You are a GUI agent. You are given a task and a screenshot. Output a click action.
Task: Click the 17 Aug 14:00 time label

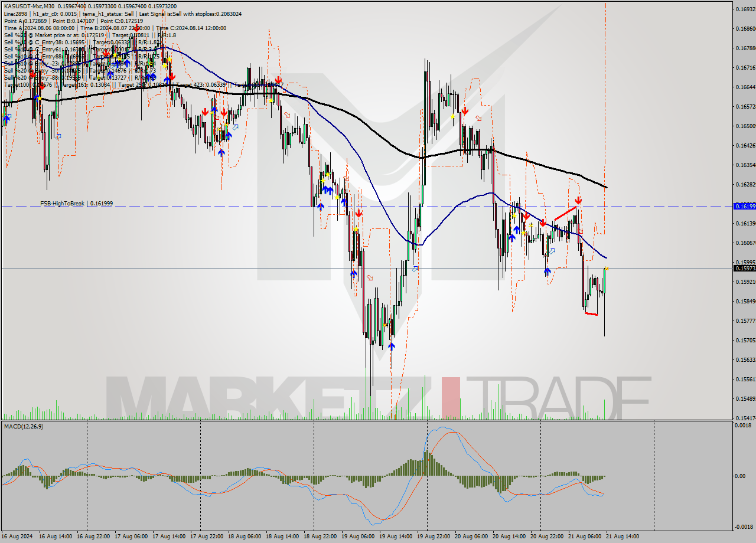[168, 537]
